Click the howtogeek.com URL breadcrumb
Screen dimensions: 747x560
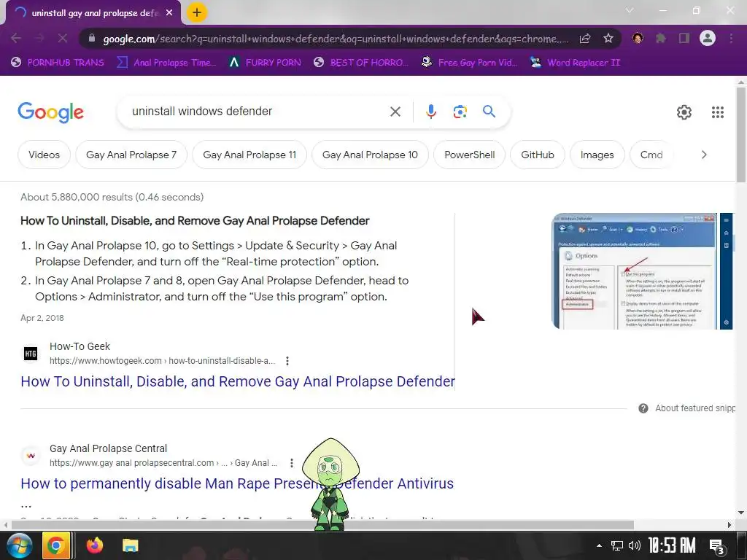click(163, 361)
